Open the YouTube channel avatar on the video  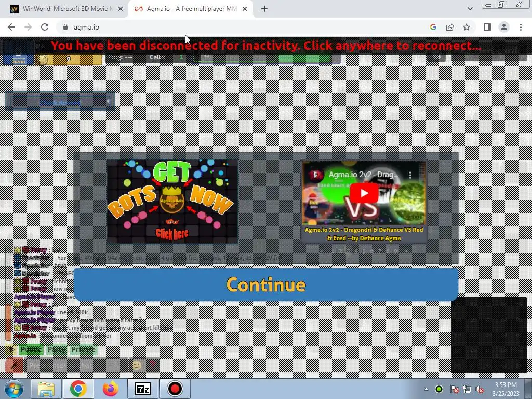(316, 175)
